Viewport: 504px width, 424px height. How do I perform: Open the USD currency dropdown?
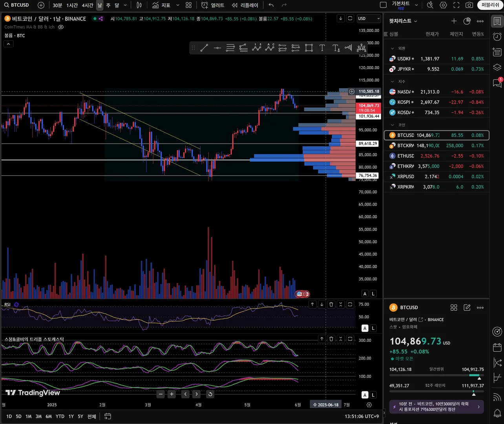369,18
